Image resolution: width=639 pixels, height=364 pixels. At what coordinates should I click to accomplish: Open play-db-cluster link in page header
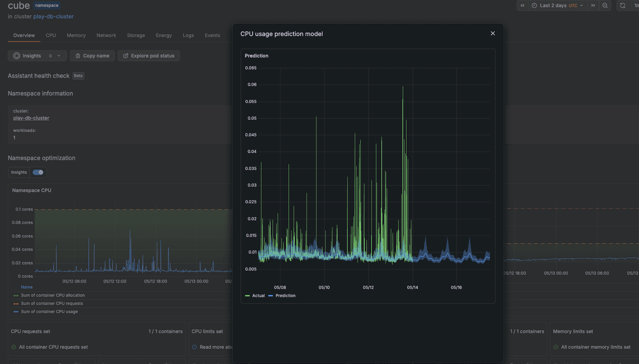[53, 17]
